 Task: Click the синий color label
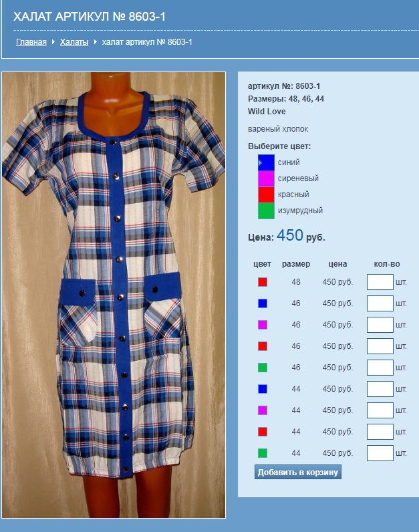[289, 162]
